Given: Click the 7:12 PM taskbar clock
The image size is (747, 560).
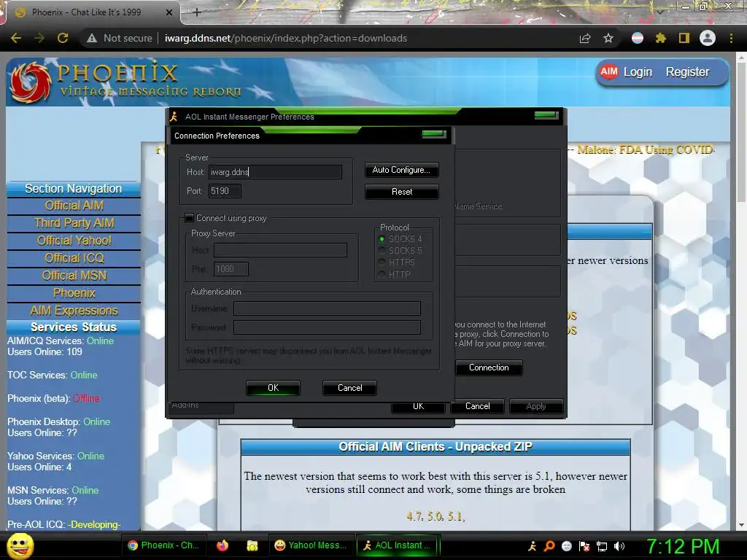Looking at the screenshot, I should [683, 546].
